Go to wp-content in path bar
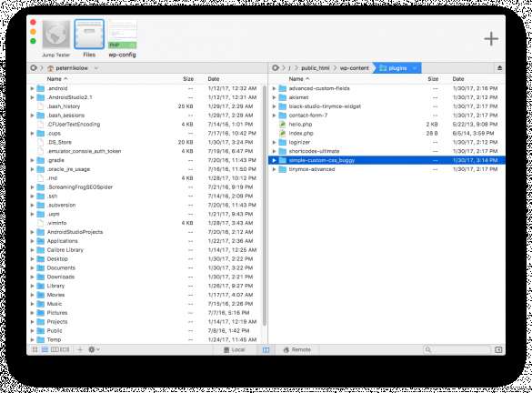The image size is (532, 393). [x=355, y=68]
